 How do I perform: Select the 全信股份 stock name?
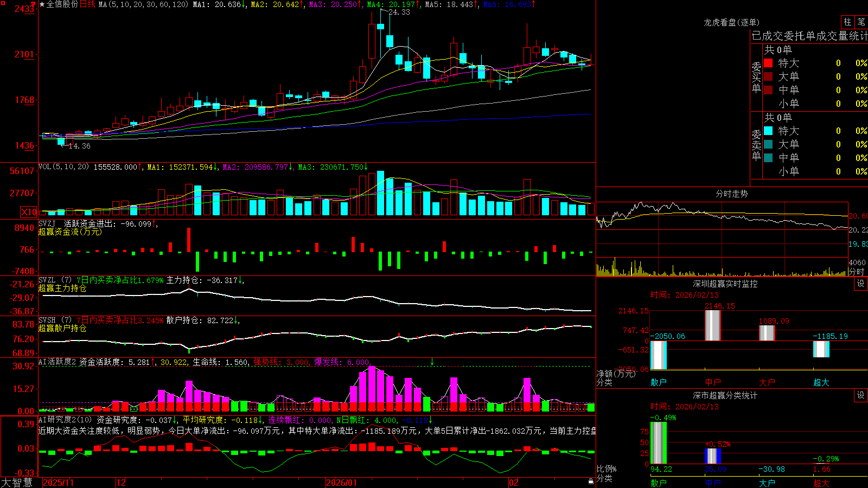coord(62,4)
